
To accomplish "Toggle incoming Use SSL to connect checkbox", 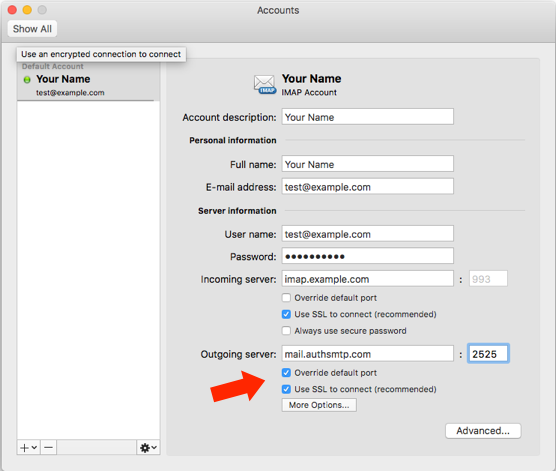I will coord(286,314).
